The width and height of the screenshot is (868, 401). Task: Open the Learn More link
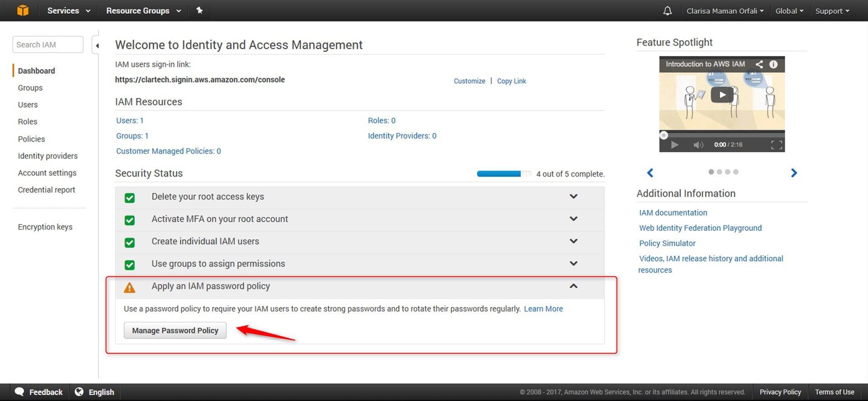pyautogui.click(x=543, y=309)
